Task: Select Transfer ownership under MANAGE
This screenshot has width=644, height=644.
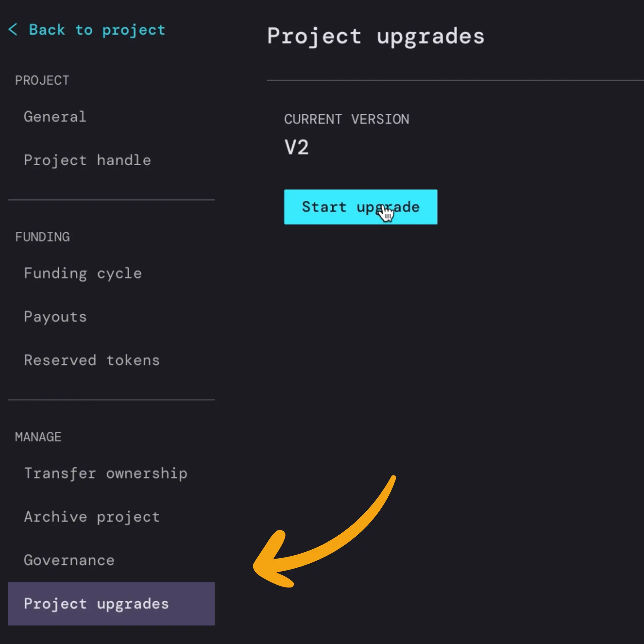Action: click(x=106, y=473)
